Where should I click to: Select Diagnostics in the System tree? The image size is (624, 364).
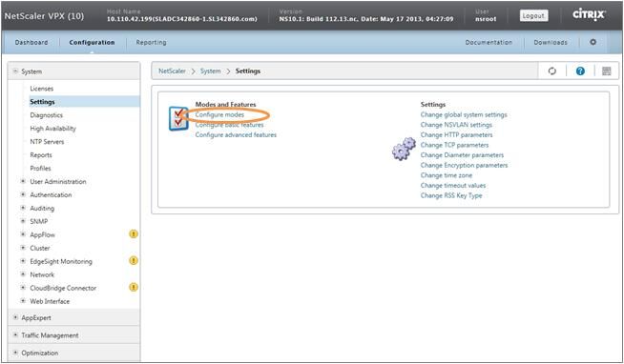point(46,115)
